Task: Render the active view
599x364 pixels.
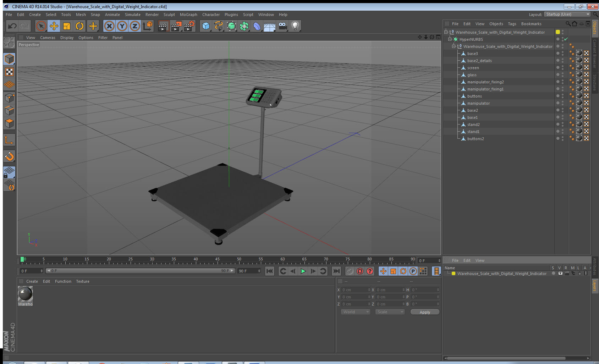Action: pyautogui.click(x=163, y=26)
